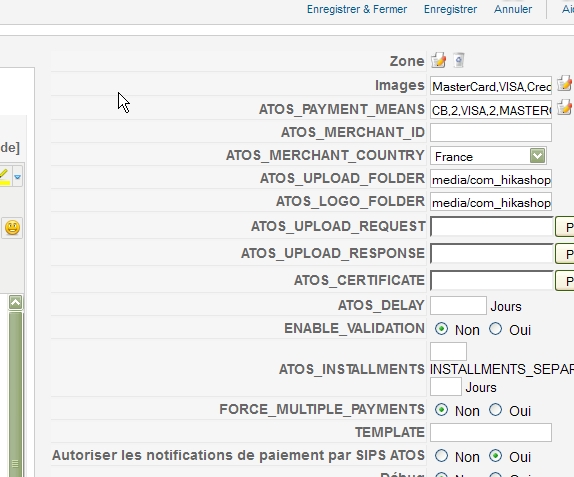Image resolution: width=574 pixels, height=477 pixels.
Task: Click the browse button beside ATOS_UPLOAD_REQUEST
Action: click(564, 227)
